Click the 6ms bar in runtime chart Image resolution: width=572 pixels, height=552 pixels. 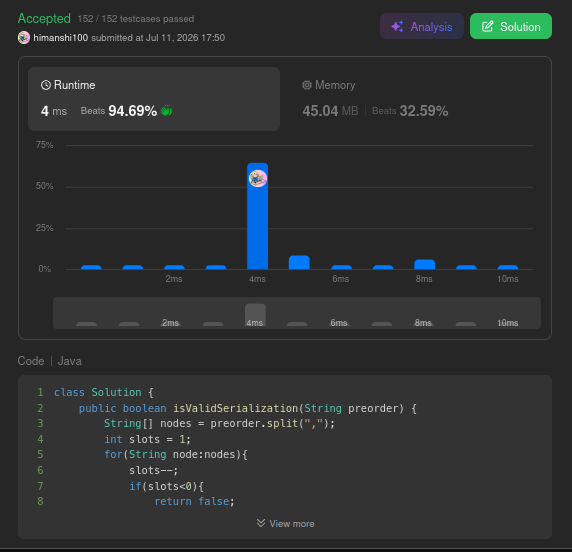341,267
